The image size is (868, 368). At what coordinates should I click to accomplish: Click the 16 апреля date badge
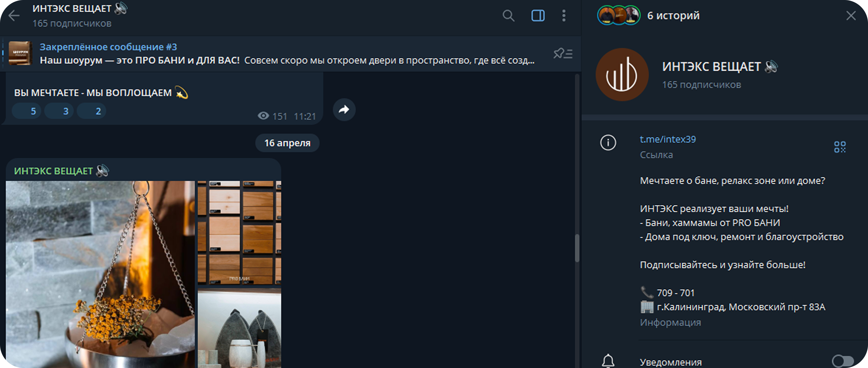[x=287, y=143]
